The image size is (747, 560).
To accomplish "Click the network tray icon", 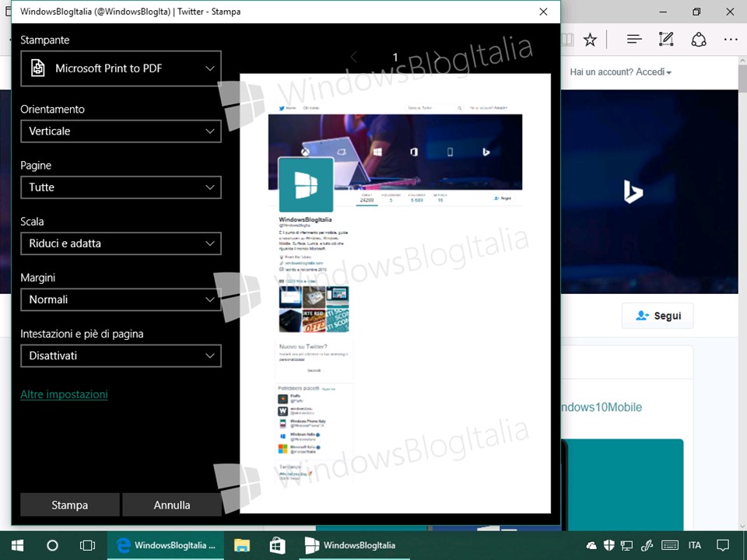I will click(x=626, y=545).
